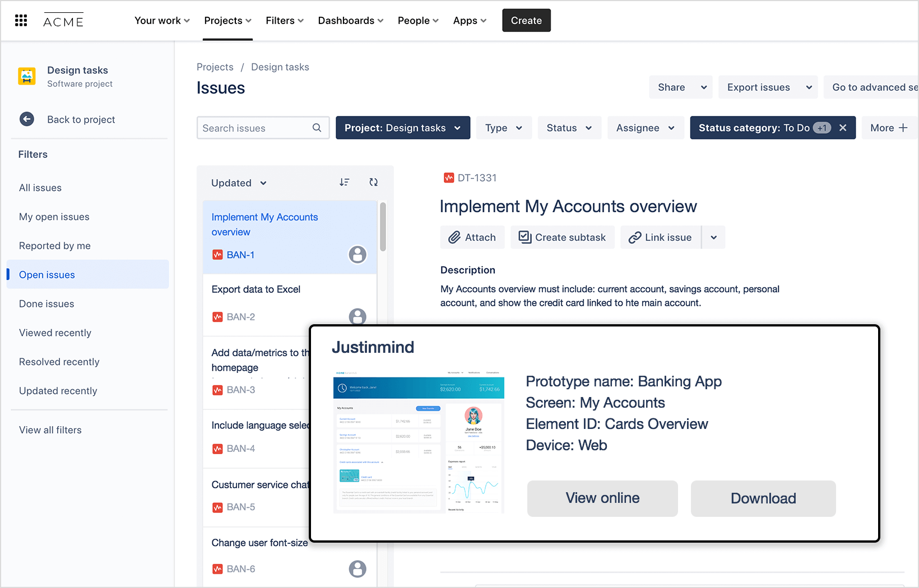The width and height of the screenshot is (919, 588).
Task: Click the Design tasks breadcrumb link
Action: 280,67
